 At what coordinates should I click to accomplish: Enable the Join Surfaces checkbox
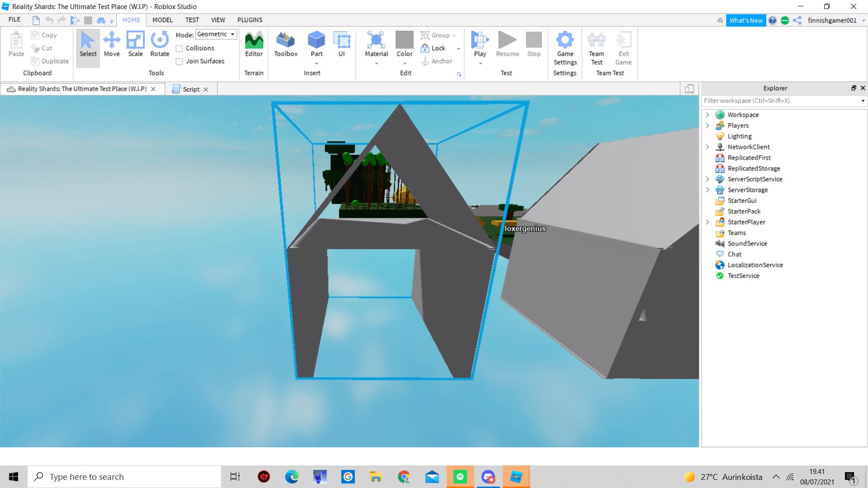pos(179,61)
